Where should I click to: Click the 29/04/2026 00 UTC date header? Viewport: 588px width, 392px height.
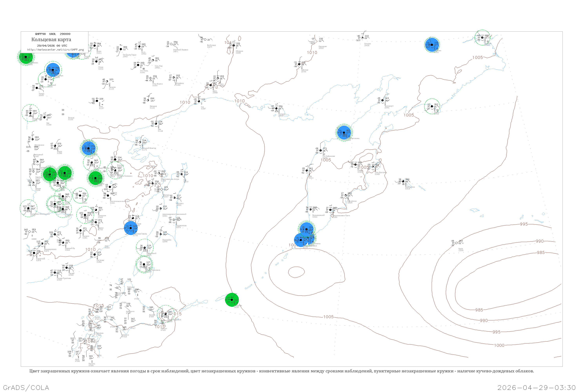[52, 46]
